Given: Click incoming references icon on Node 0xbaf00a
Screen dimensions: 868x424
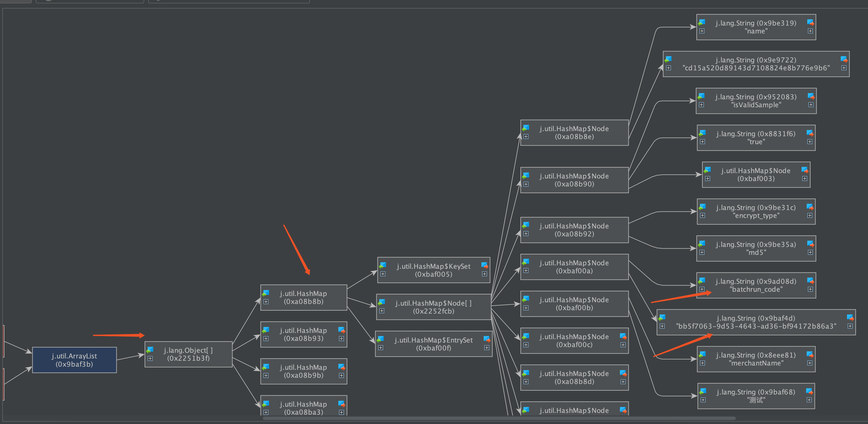Looking at the screenshot, I should pyautogui.click(x=526, y=262).
